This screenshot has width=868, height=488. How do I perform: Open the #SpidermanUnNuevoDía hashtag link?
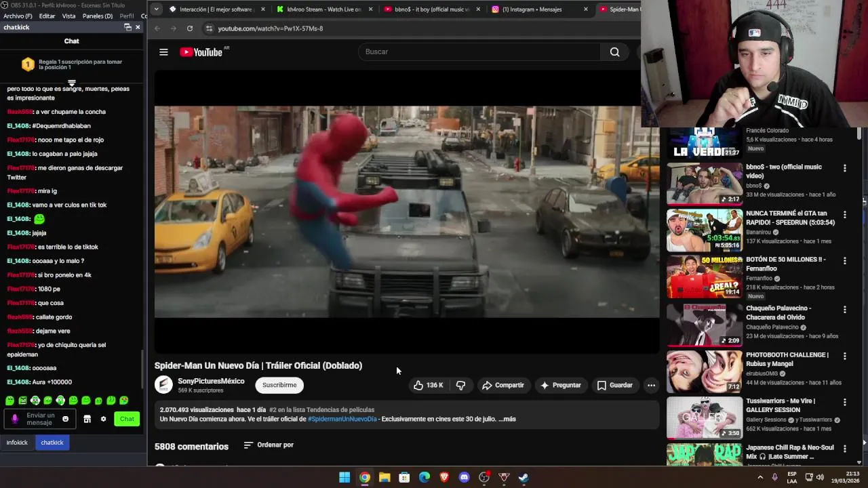[342, 419]
